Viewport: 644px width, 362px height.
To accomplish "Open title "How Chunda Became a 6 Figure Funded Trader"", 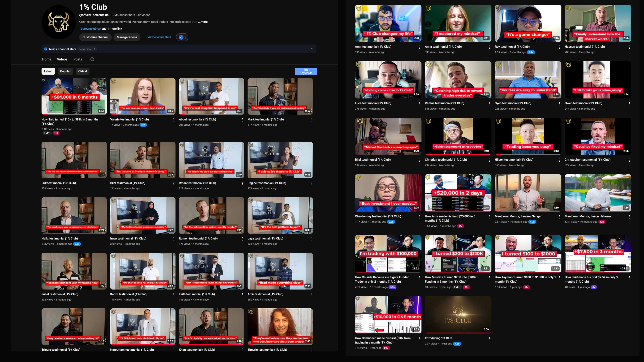I will [x=382, y=279].
